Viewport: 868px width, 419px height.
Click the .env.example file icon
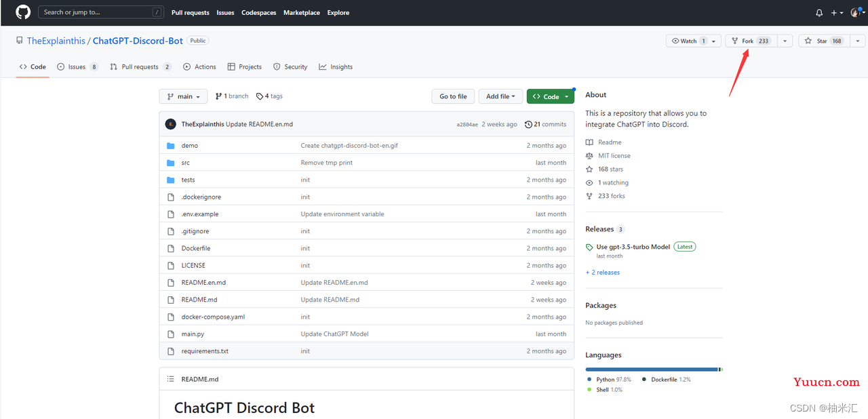[x=171, y=214]
